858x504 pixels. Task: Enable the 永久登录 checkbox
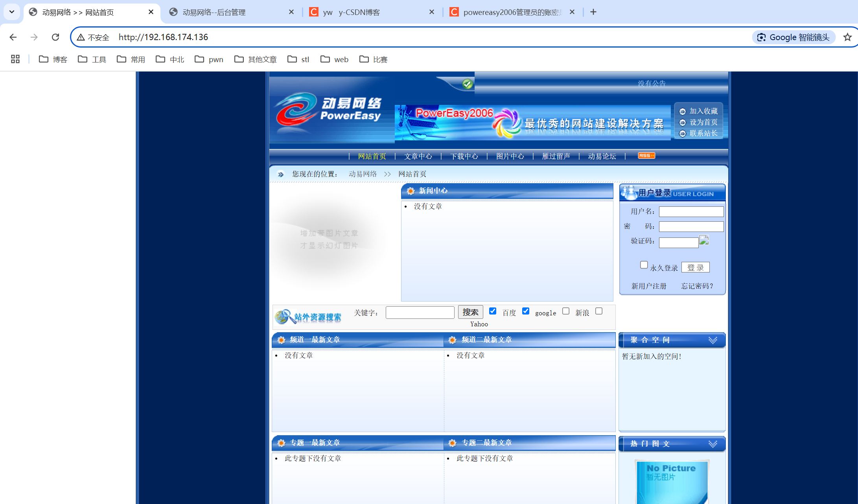[644, 265]
